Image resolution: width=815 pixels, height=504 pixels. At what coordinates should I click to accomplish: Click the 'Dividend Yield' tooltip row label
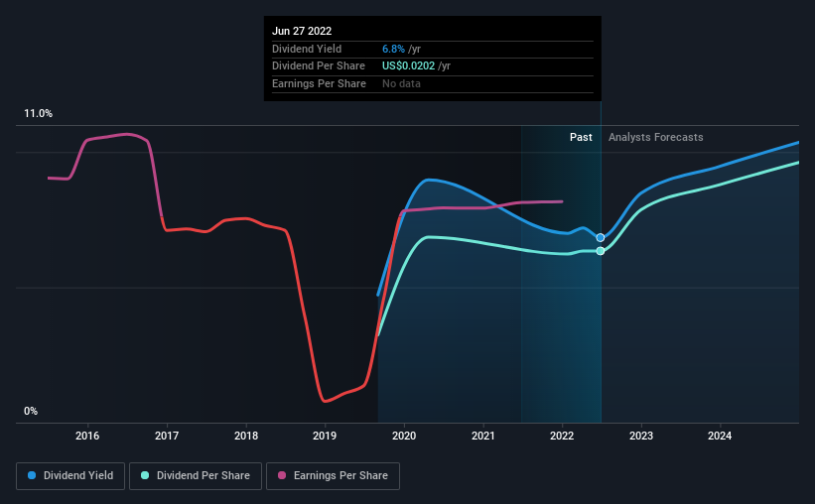(x=307, y=49)
